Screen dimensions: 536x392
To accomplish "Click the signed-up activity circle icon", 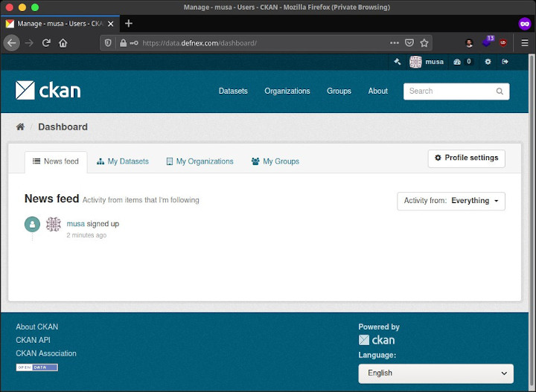I will 32,225.
